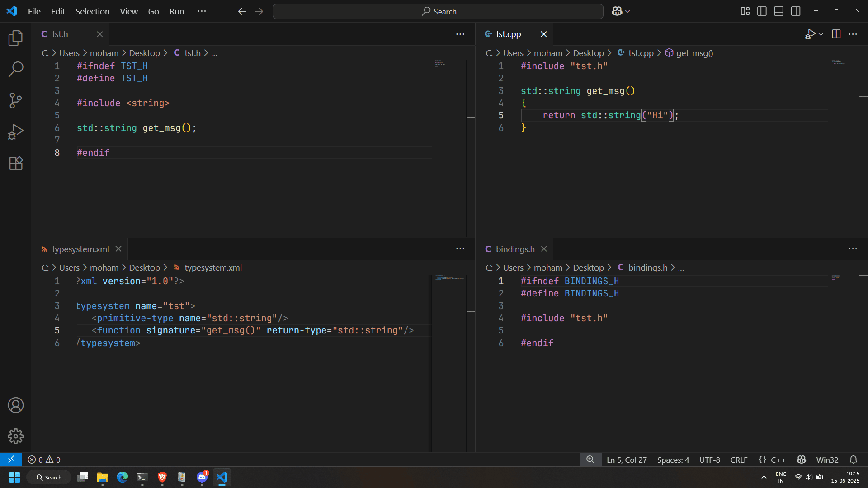Open typesystem.xml breadcrumb file entry

click(x=208, y=267)
